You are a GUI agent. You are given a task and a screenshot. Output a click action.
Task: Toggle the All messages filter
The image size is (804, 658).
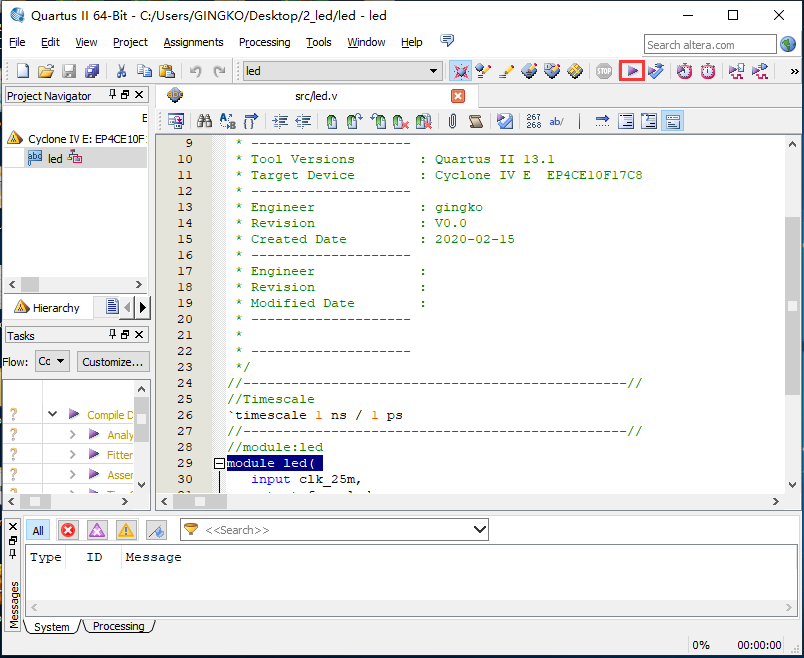tap(38, 530)
